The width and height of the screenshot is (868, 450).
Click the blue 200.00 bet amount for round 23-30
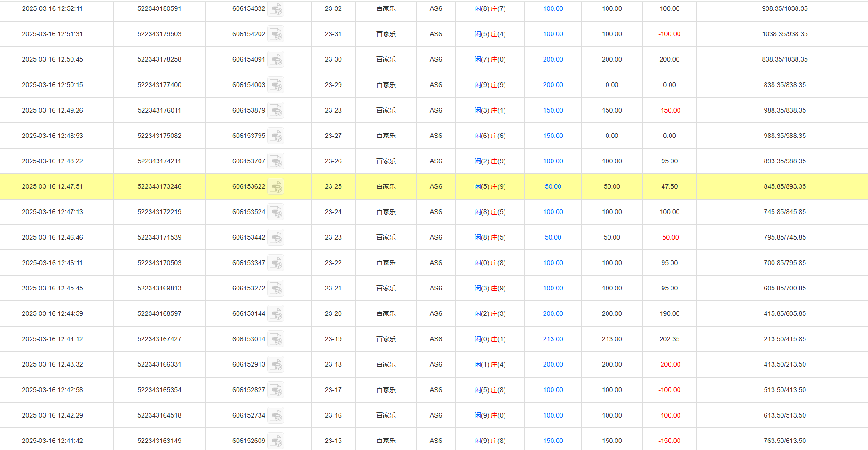[552, 59]
